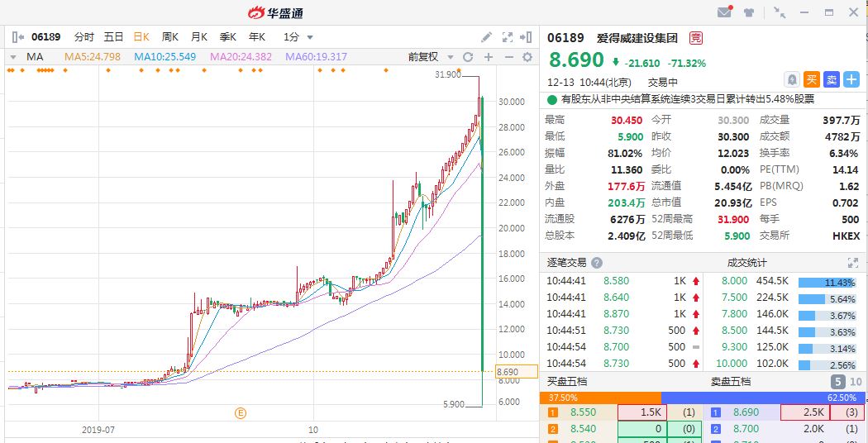The width and height of the screenshot is (868, 443).
Task: Click the 逐笔交易 help question mark
Action: pos(595,263)
